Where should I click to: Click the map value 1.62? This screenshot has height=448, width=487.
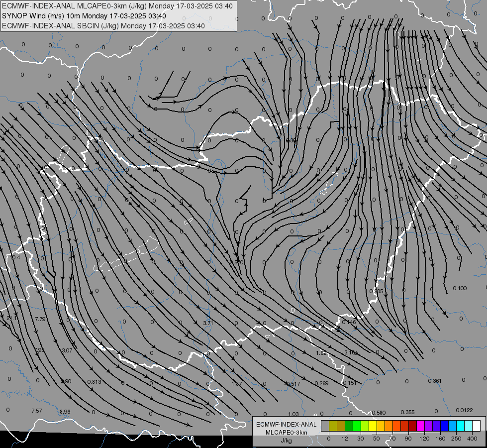pos(321,353)
